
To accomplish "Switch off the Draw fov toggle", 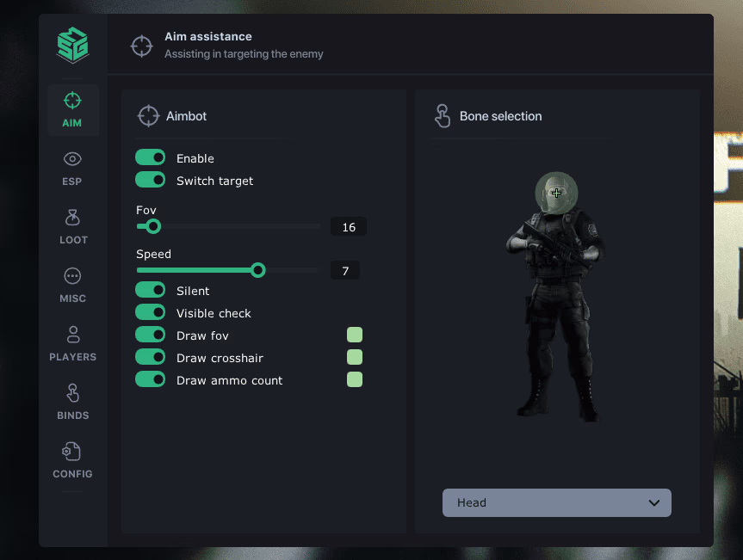I will click(x=150, y=335).
